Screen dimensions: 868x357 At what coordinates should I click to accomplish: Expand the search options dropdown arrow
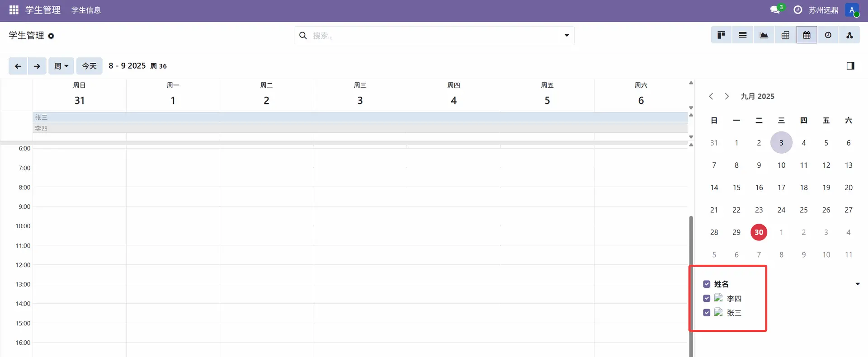[566, 35]
